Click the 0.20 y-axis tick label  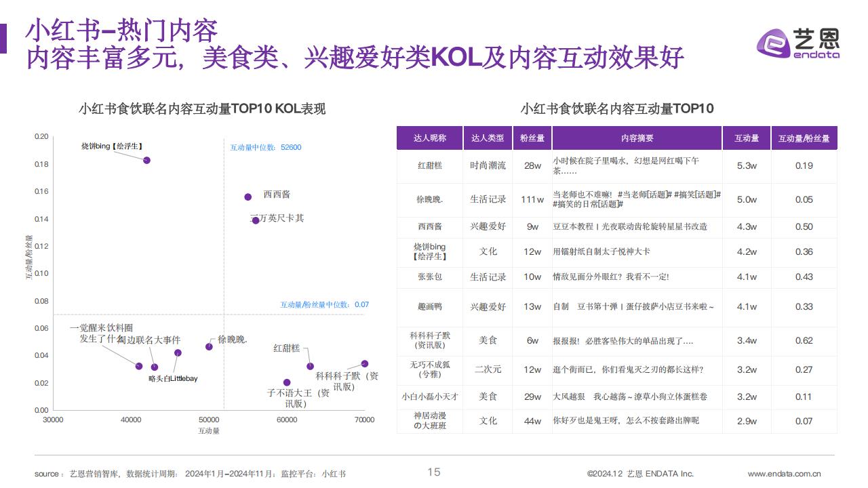[x=41, y=137]
